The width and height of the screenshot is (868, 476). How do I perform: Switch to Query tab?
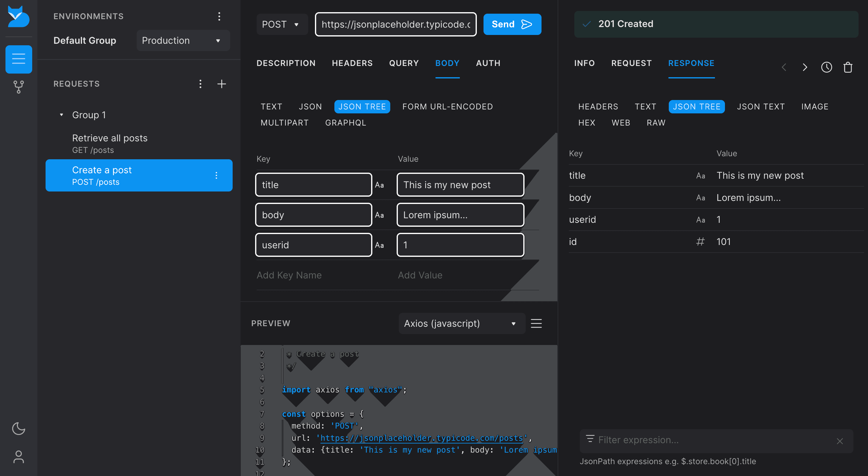tap(404, 63)
